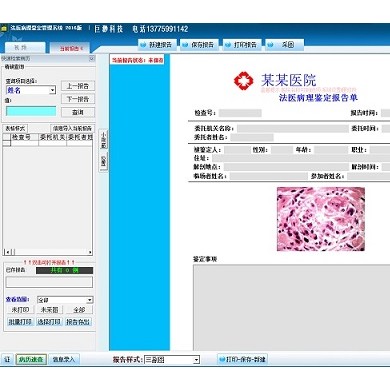Viewport: 390px width, 390px height.
Task: Click the 委托者姓名 input field
Action: [252, 137]
